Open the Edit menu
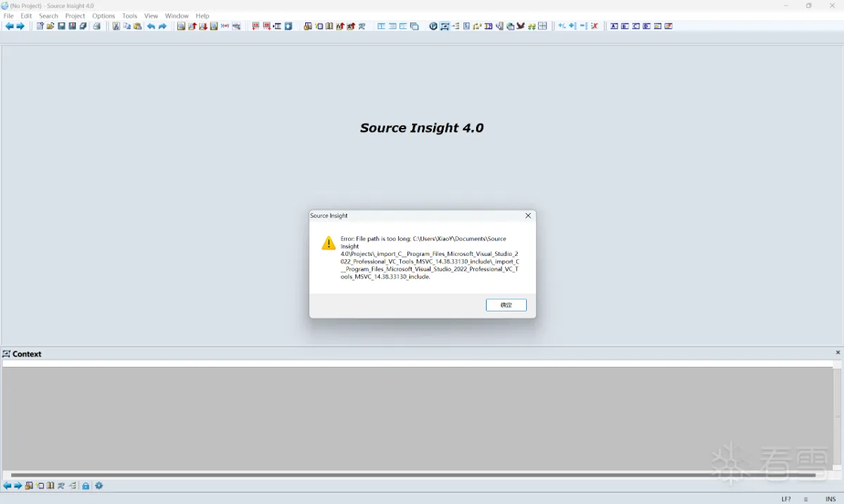Image resolution: width=844 pixels, height=504 pixels. pos(26,15)
